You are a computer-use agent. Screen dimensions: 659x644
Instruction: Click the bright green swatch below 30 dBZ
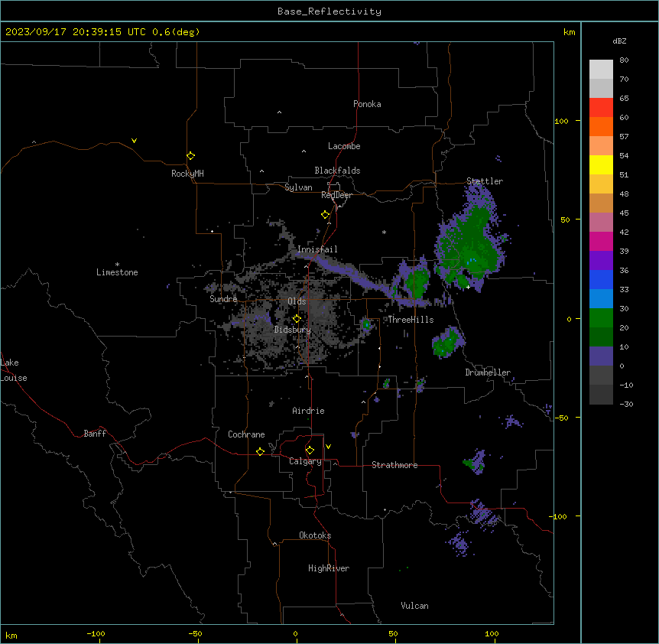601,318
